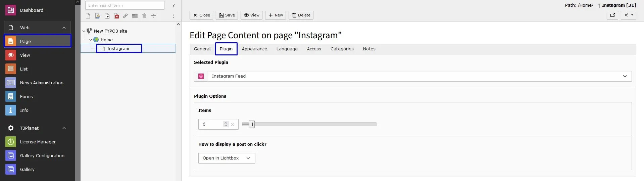Click the New button
Viewport: 644px width, 181px height.
(276, 15)
